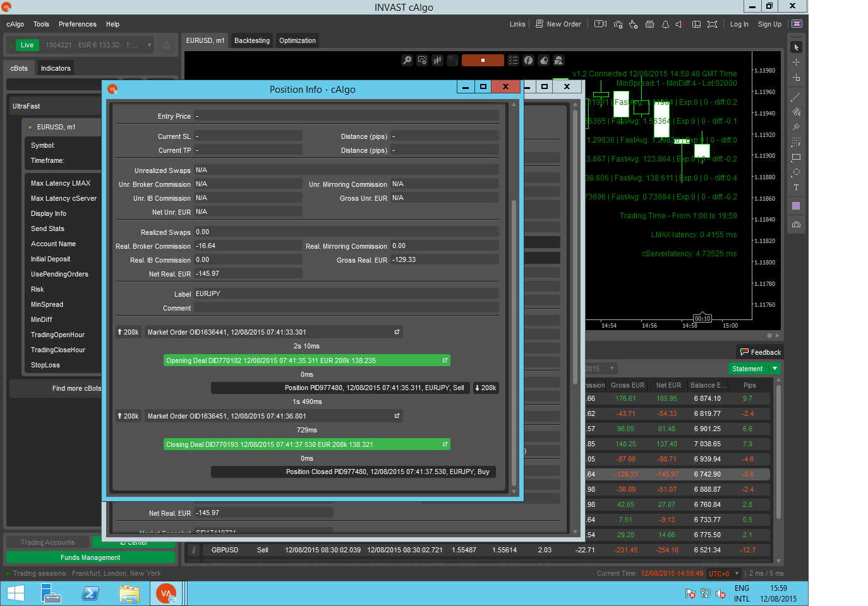Image resolution: width=868 pixels, height=606 pixels.
Task: Toggle the panel layout icon in top bar
Action: pyautogui.click(x=697, y=24)
